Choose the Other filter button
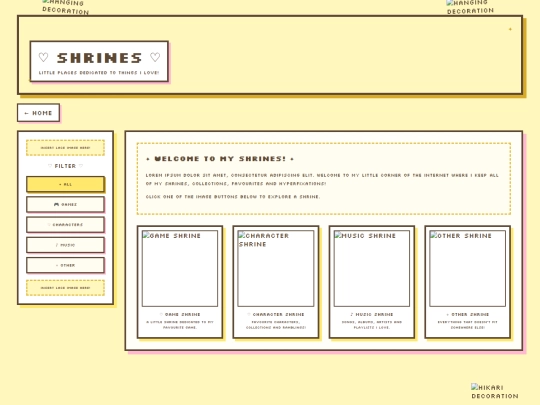The height and width of the screenshot is (405, 540). (x=65, y=265)
